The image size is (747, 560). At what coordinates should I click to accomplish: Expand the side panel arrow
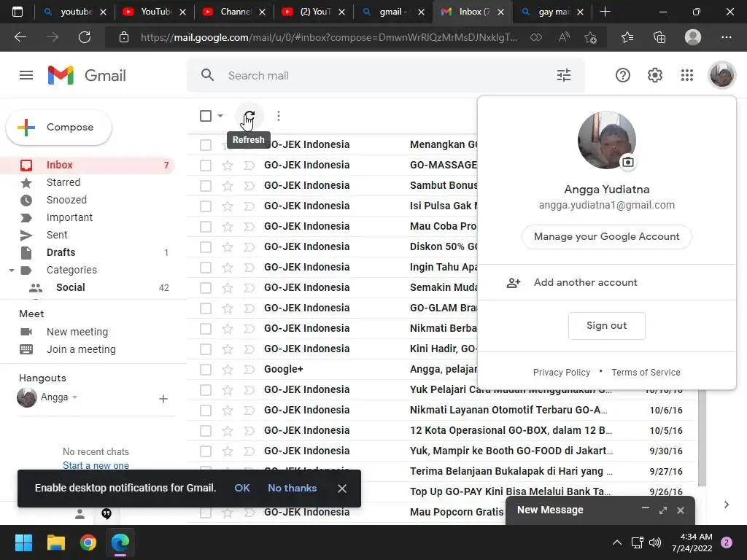coord(726,505)
